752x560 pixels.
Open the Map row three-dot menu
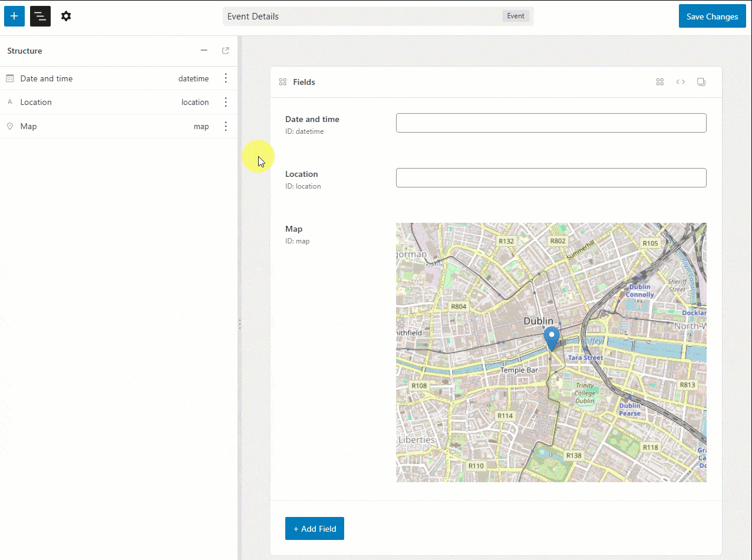(225, 126)
